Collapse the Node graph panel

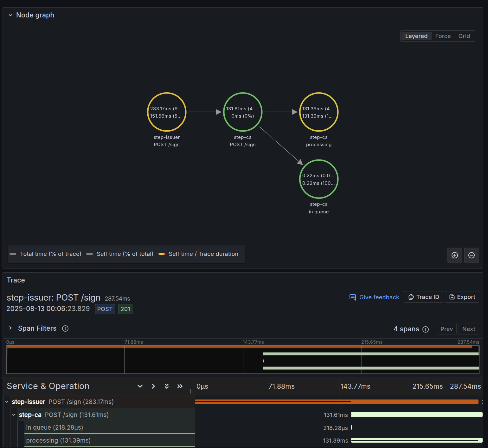pyautogui.click(x=10, y=15)
